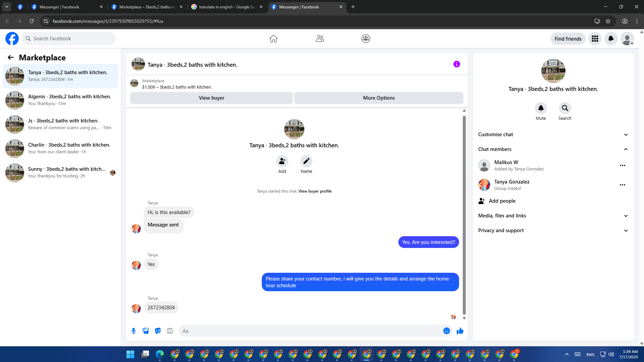
Task: Click the chat scrollbar thumb
Action: [464, 215]
